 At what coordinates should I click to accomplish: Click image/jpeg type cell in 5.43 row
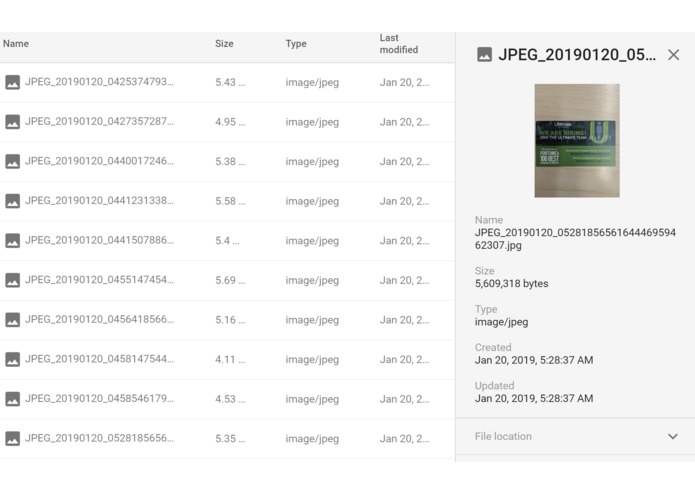pyautogui.click(x=312, y=82)
